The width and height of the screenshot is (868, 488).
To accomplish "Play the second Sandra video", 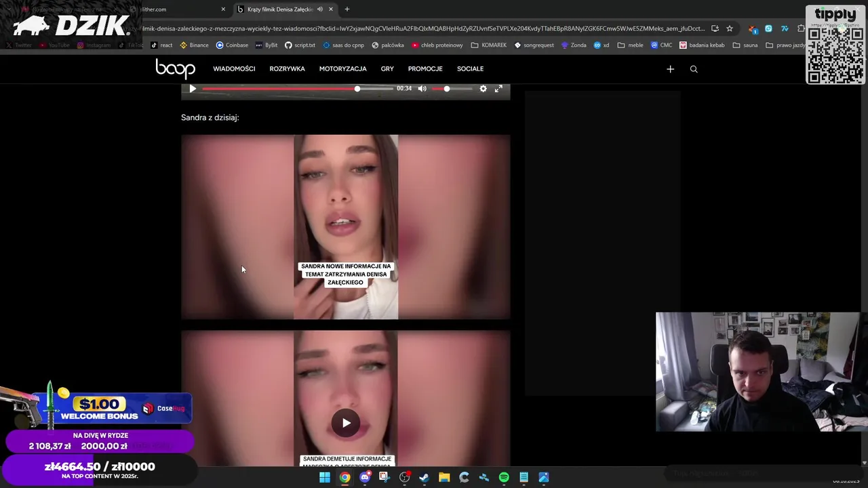I will click(346, 423).
